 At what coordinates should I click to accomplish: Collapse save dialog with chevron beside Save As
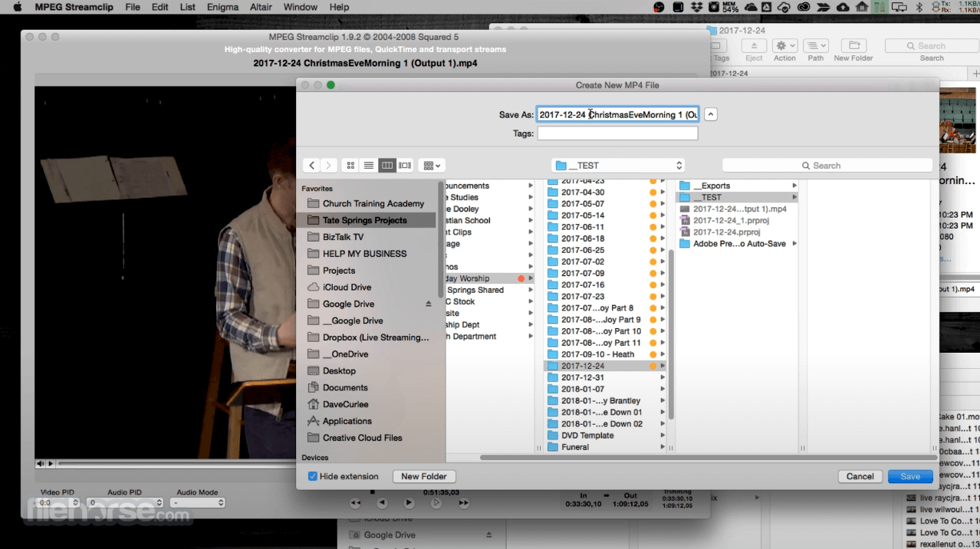click(711, 114)
